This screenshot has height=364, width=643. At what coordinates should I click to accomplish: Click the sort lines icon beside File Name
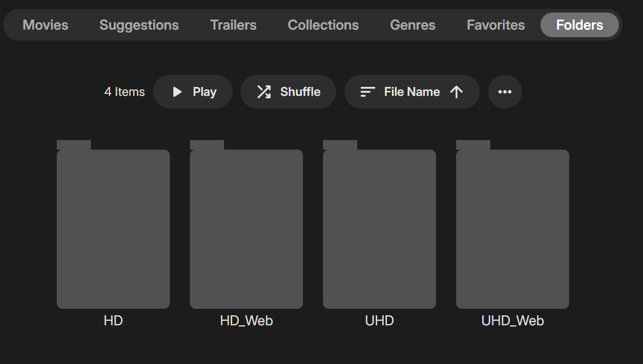pyautogui.click(x=368, y=92)
